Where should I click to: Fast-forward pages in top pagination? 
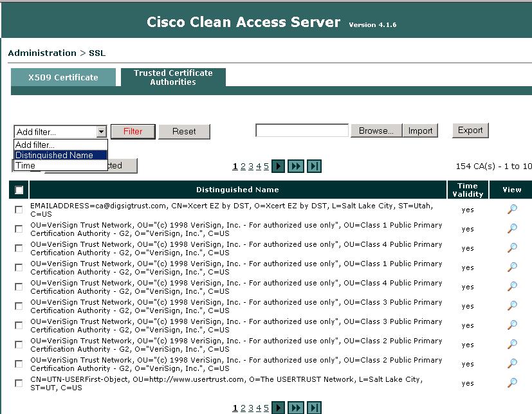[296, 166]
